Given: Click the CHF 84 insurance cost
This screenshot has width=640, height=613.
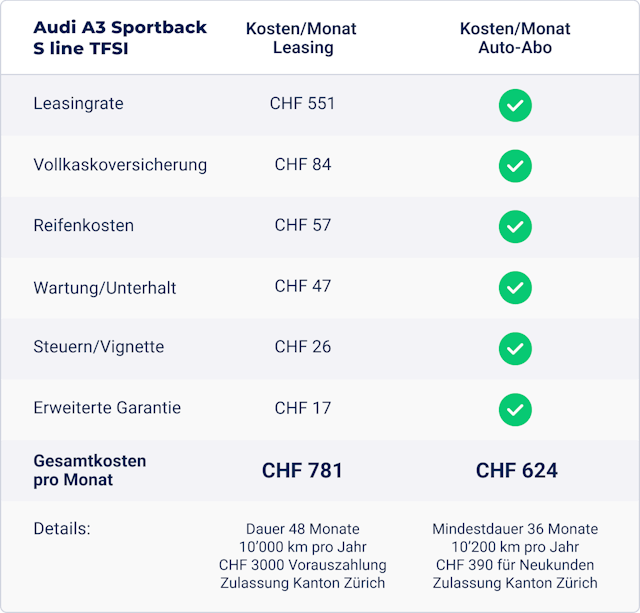Looking at the screenshot, I should click(x=302, y=165).
